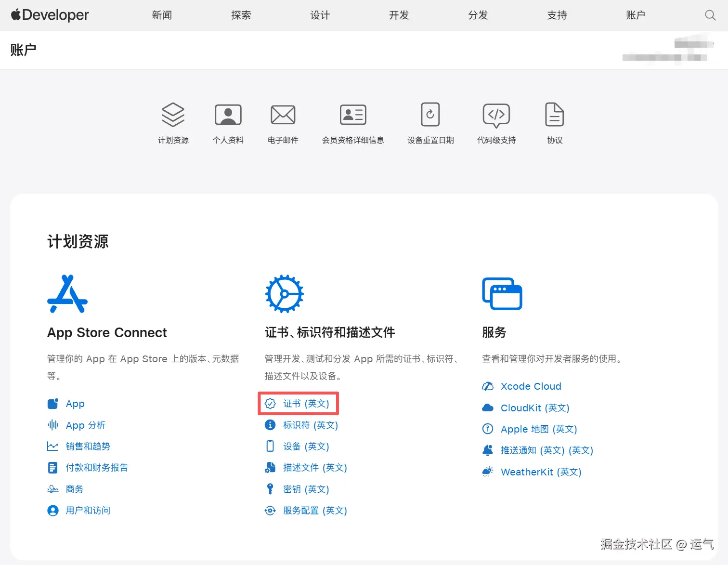
Task: Click the 证书、标识符和描述文件 heading
Action: coord(330,332)
